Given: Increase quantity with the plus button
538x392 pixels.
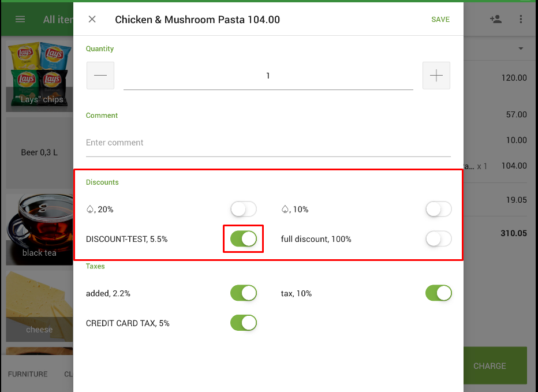Looking at the screenshot, I should point(436,76).
